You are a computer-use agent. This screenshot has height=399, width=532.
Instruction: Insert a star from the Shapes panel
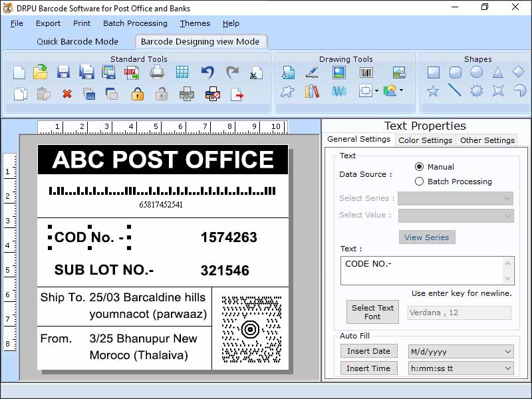pyautogui.click(x=434, y=90)
